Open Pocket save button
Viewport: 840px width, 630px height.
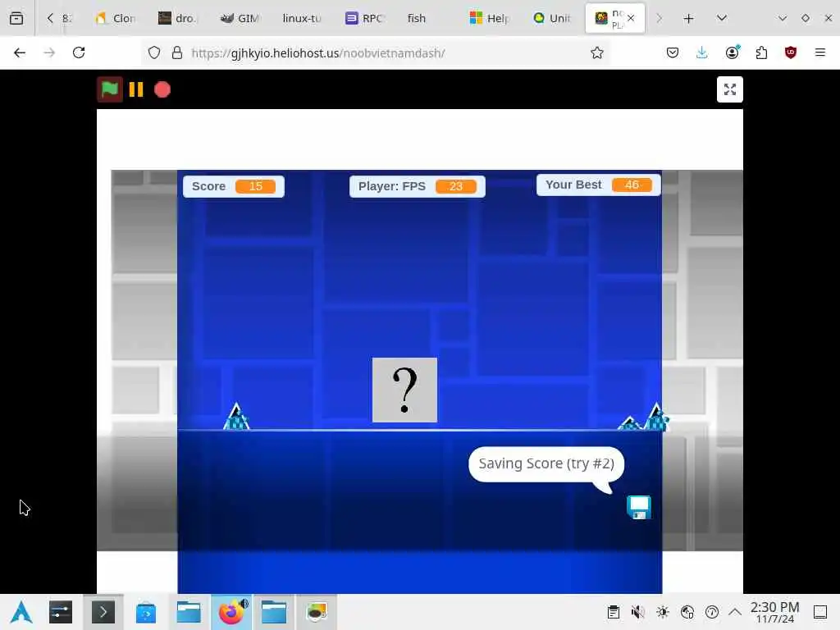coord(673,52)
